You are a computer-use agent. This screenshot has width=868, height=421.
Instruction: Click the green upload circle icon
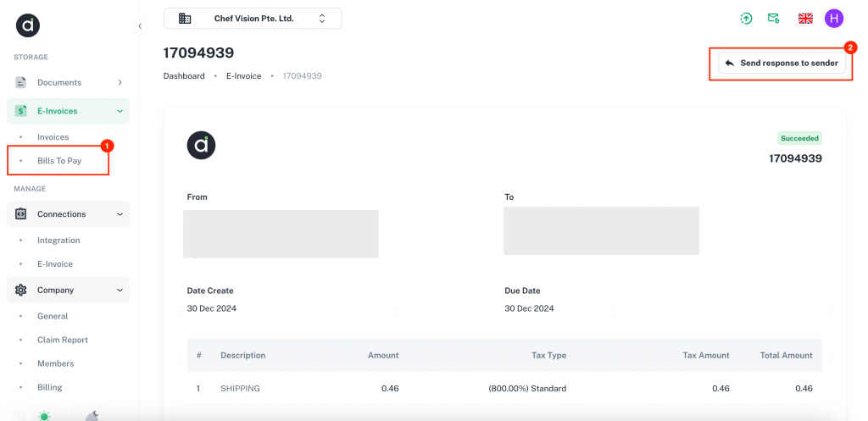tap(746, 19)
